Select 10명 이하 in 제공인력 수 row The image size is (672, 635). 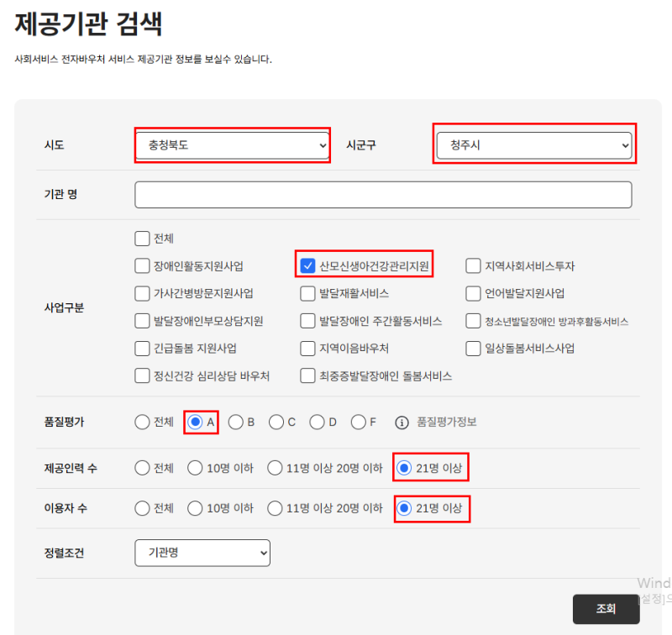point(195,468)
